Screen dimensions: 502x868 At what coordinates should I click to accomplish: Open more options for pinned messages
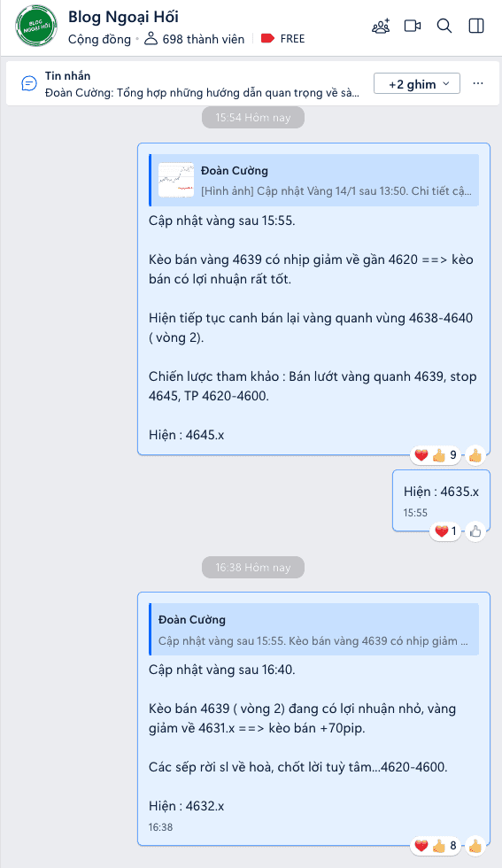click(x=478, y=83)
